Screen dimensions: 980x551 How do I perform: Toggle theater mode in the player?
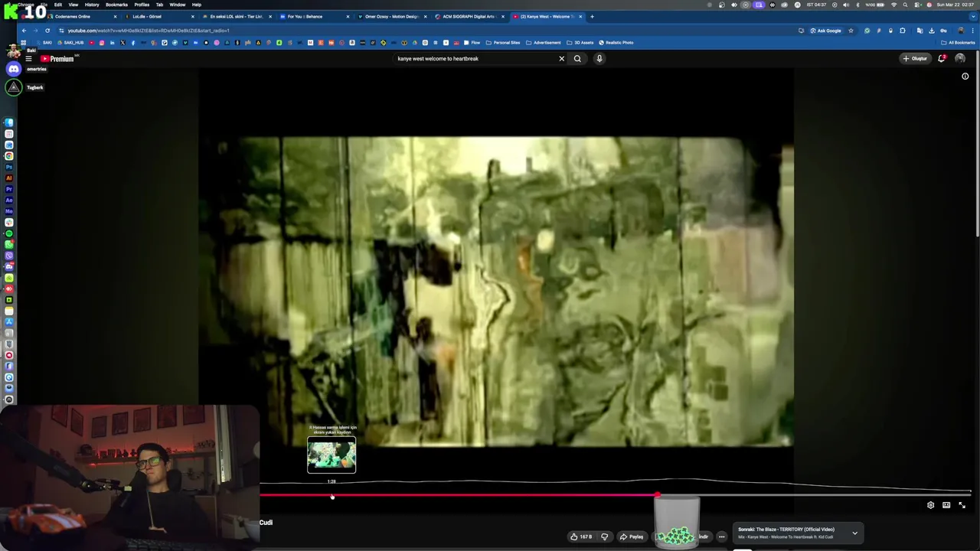[946, 505]
